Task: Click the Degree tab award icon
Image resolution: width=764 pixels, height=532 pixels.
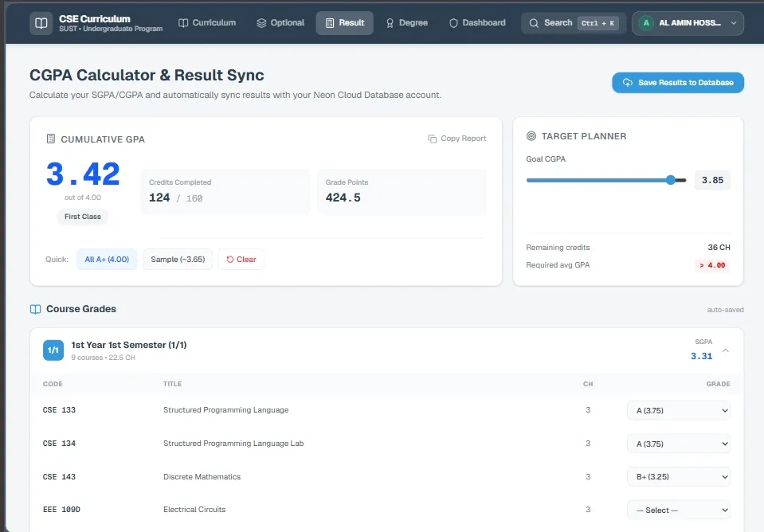Action: [390, 23]
